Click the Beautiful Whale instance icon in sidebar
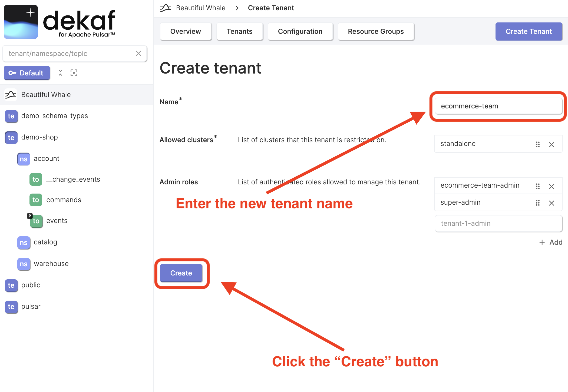The image size is (568, 392). [11, 95]
